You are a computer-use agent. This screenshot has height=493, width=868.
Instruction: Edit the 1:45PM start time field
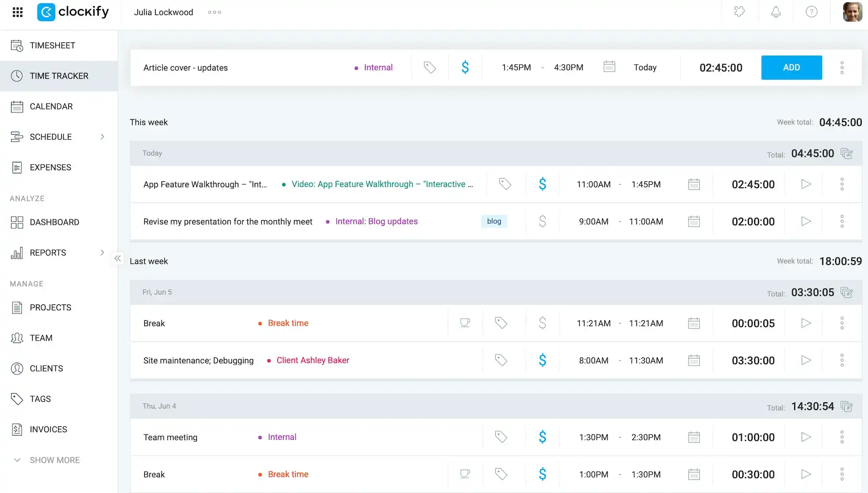(x=516, y=68)
